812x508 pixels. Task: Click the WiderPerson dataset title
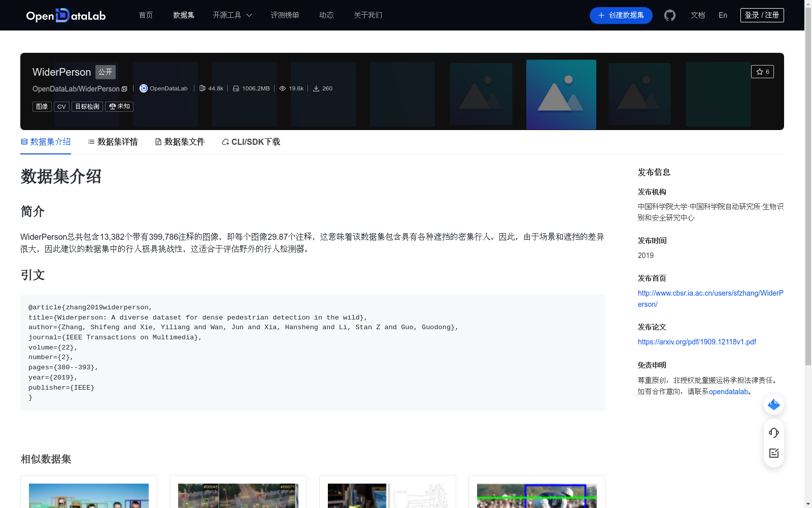coord(61,72)
